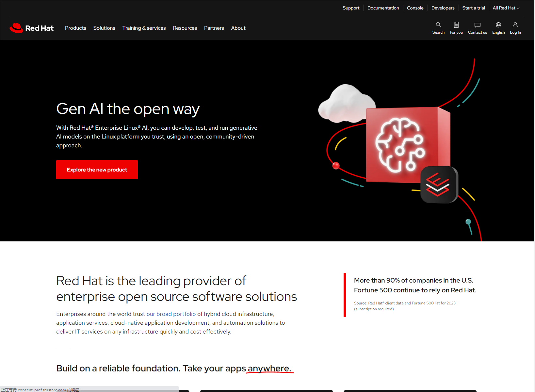
Task: Click the Build on a reliable foundation heading
Action: click(x=174, y=368)
